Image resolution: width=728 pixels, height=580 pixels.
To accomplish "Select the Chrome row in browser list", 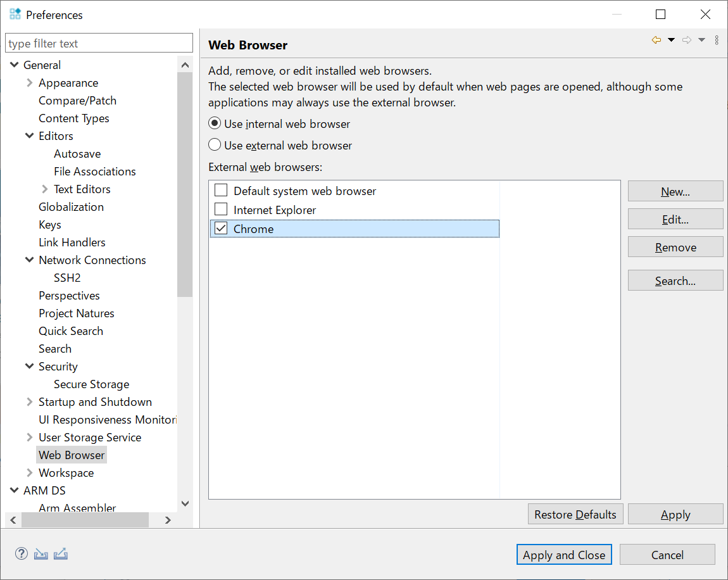I will [x=355, y=229].
